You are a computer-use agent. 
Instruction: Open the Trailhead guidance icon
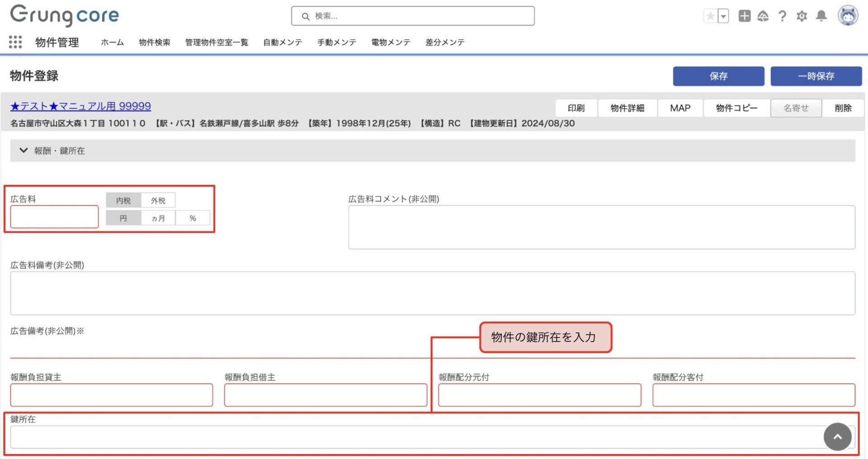pyautogui.click(x=763, y=16)
